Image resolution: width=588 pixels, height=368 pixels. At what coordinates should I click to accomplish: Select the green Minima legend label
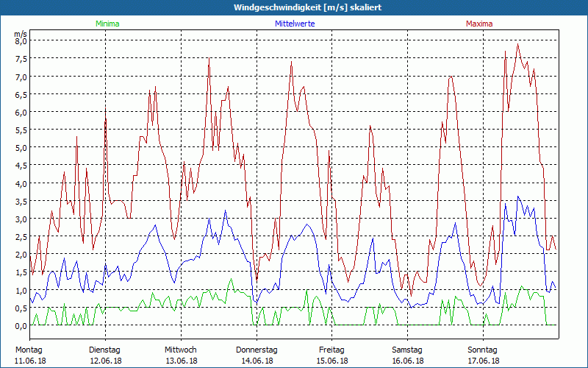click(x=106, y=24)
